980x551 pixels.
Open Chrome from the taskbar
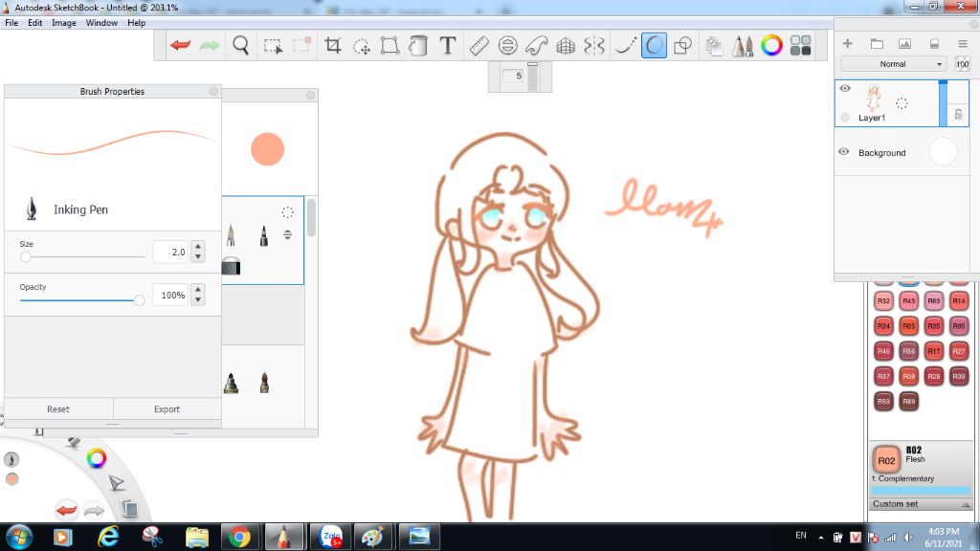point(238,537)
